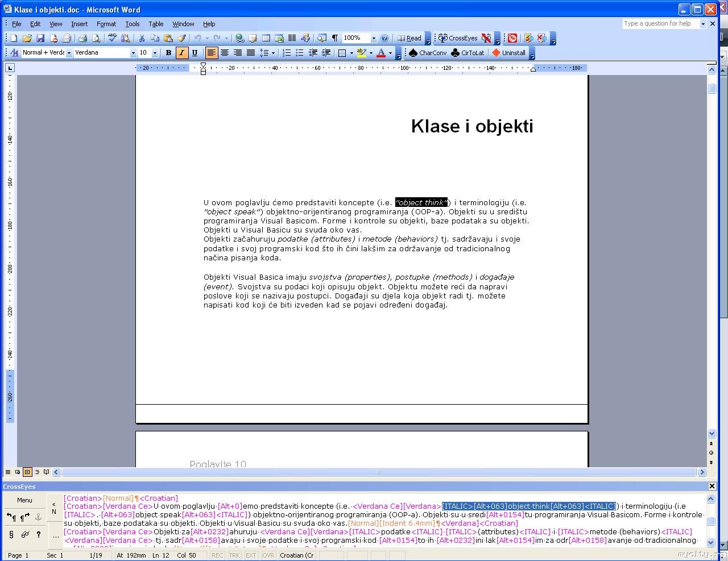This screenshot has width=728, height=561.
Task: Apply the red font color
Action: (x=381, y=53)
